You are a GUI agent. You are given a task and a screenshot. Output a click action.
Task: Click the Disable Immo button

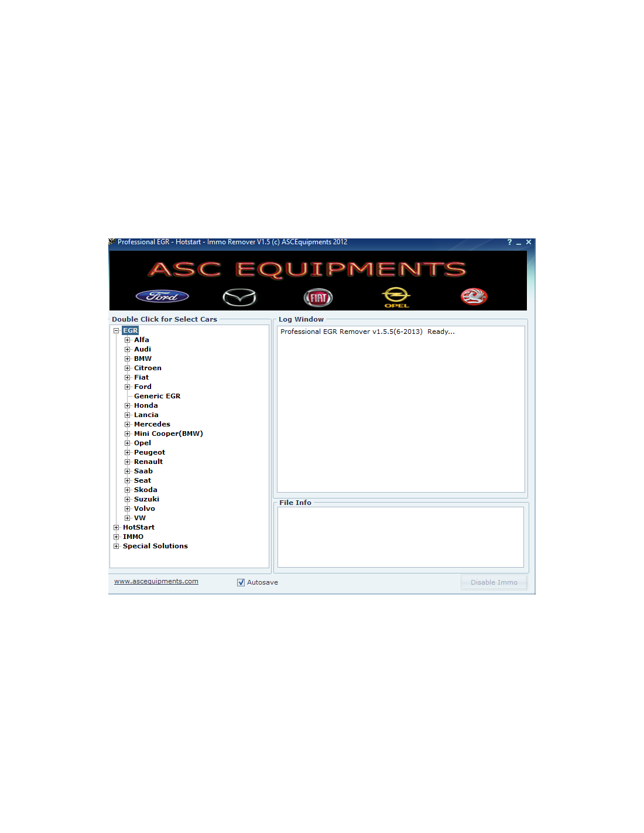494,582
